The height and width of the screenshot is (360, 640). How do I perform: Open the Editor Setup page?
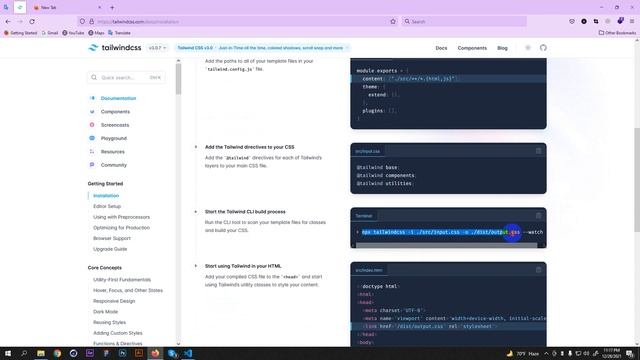click(x=107, y=206)
